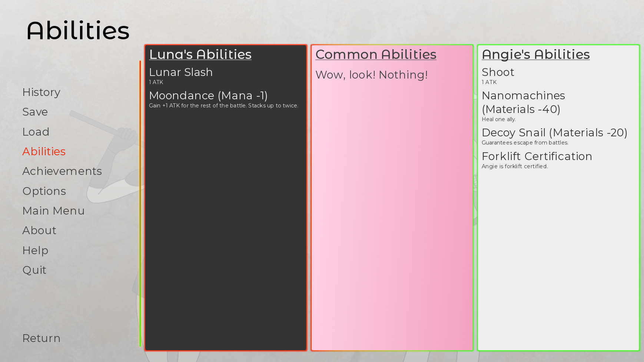This screenshot has height=362, width=644.
Task: Click the Forklift Certification ability
Action: [537, 156]
